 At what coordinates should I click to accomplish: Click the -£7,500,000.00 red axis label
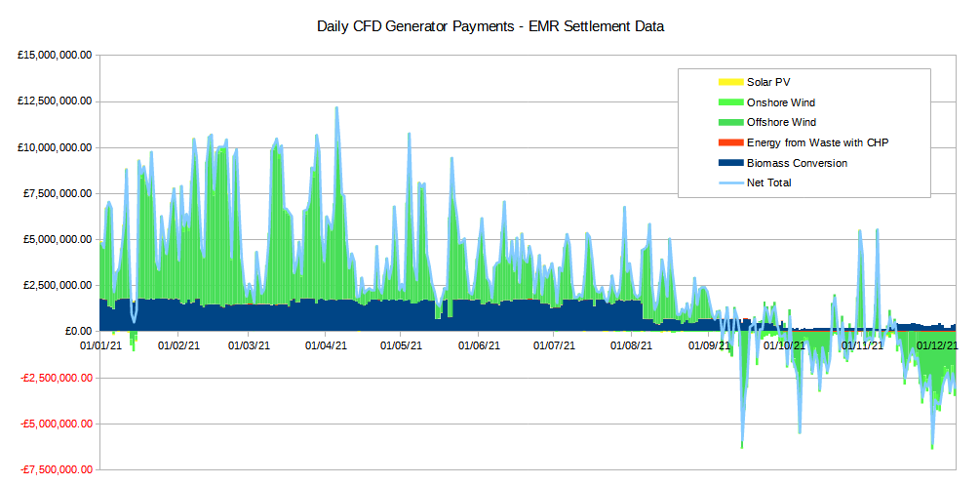click(53, 469)
